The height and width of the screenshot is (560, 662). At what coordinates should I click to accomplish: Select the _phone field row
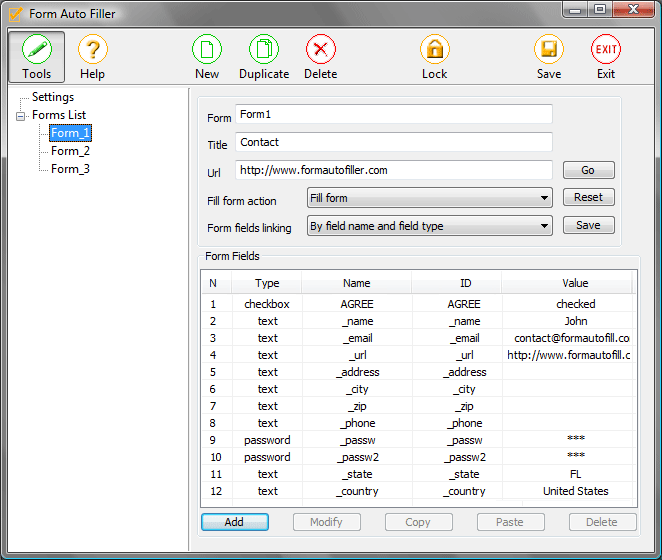[x=418, y=423]
